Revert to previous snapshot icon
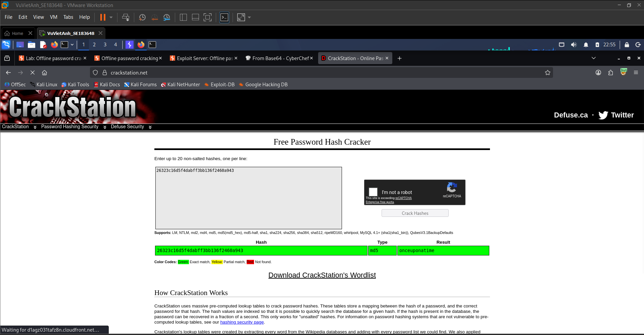The height and width of the screenshot is (335, 644). click(154, 17)
